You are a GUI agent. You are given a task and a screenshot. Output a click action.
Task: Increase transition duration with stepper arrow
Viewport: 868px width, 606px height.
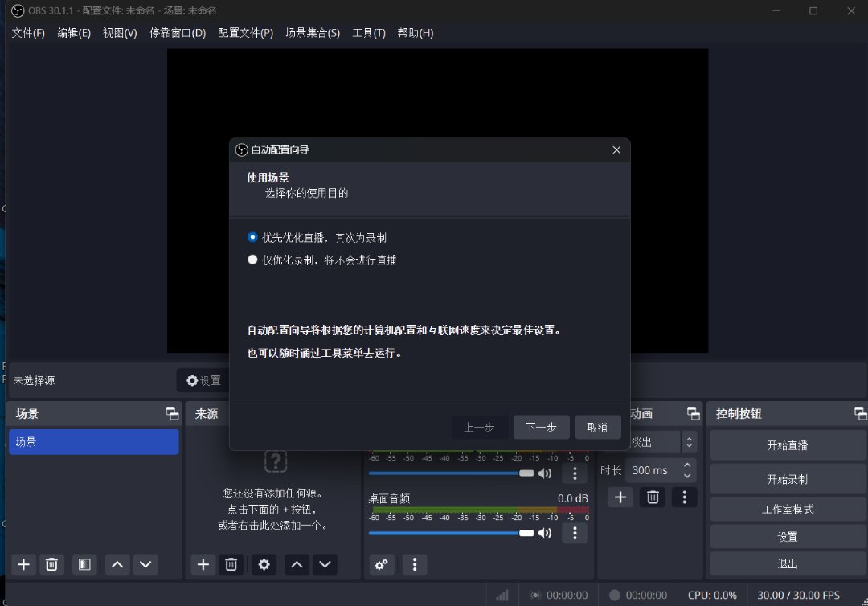click(x=687, y=465)
